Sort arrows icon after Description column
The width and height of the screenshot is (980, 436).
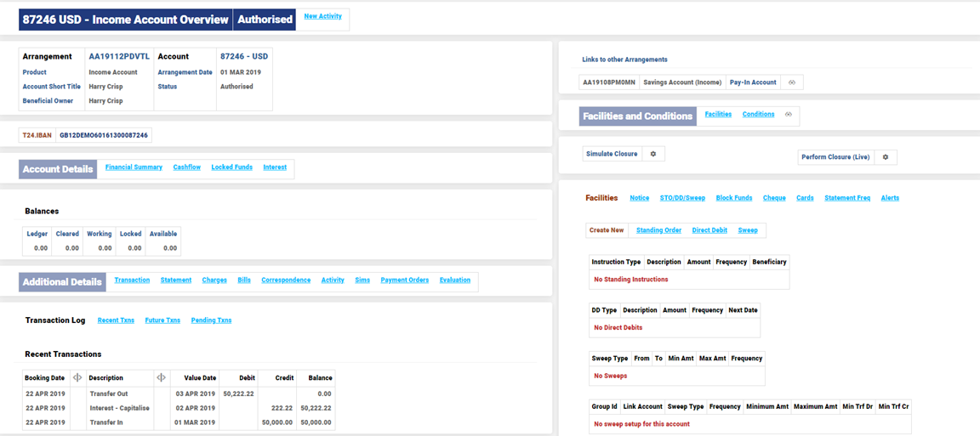point(162,378)
